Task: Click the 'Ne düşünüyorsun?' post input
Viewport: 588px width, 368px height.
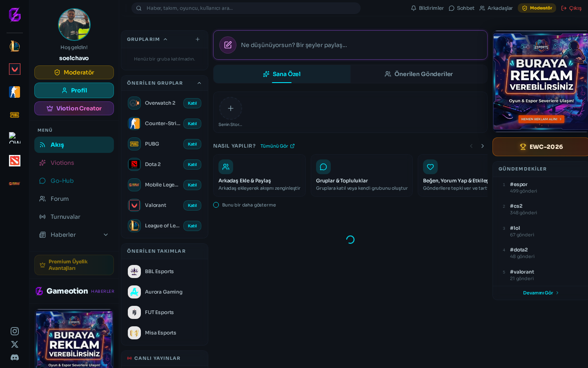Action: (x=350, y=45)
